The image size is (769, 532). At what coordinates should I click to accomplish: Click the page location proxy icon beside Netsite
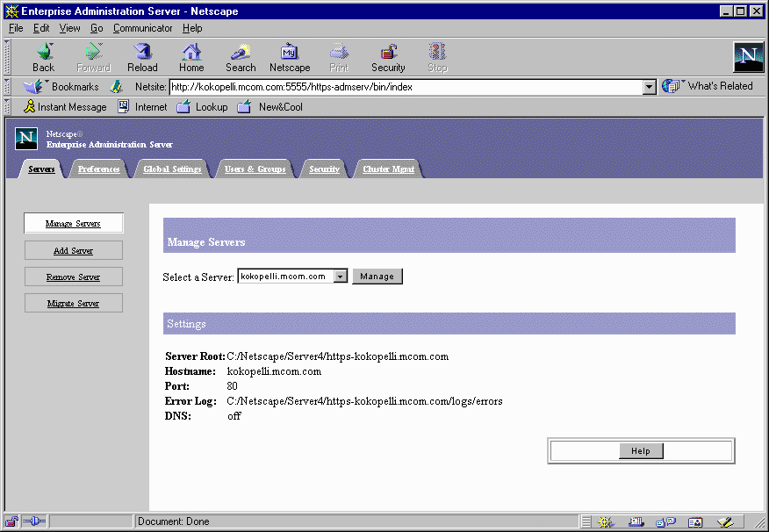(116, 87)
